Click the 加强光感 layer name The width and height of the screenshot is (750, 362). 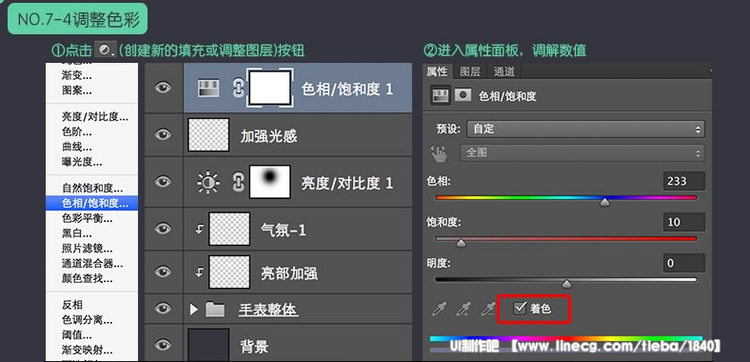click(268, 136)
